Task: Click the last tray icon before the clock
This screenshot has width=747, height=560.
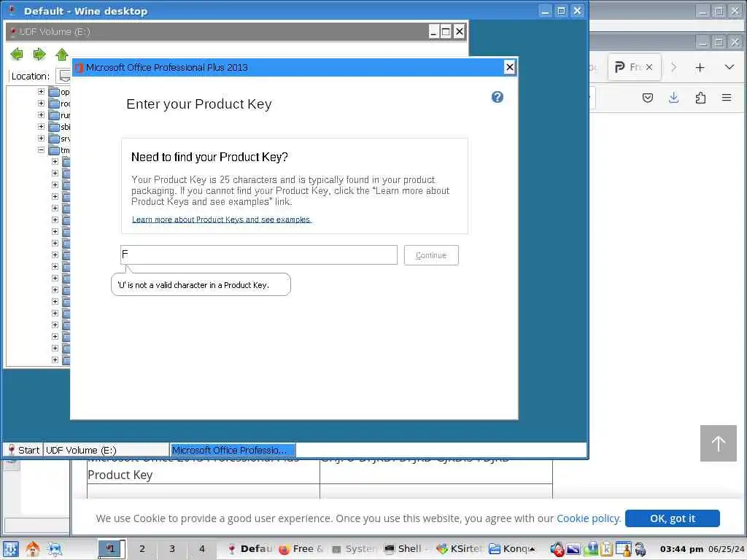Action: [x=640, y=549]
